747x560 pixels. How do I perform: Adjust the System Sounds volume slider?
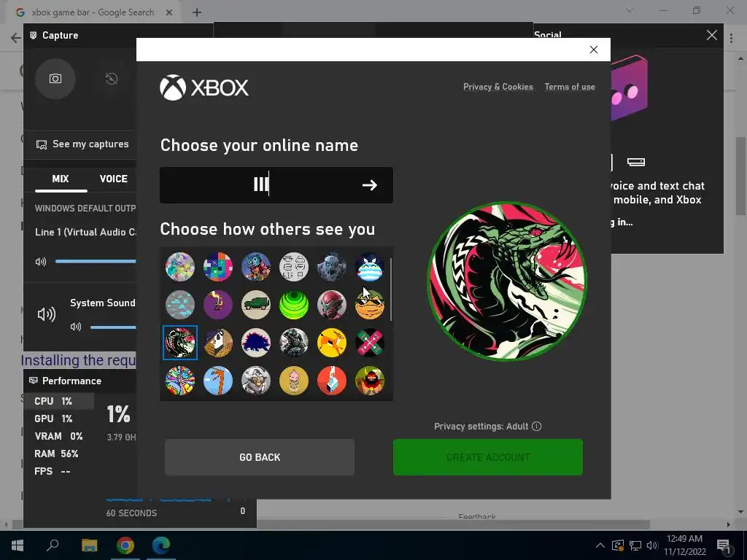[x=113, y=327]
